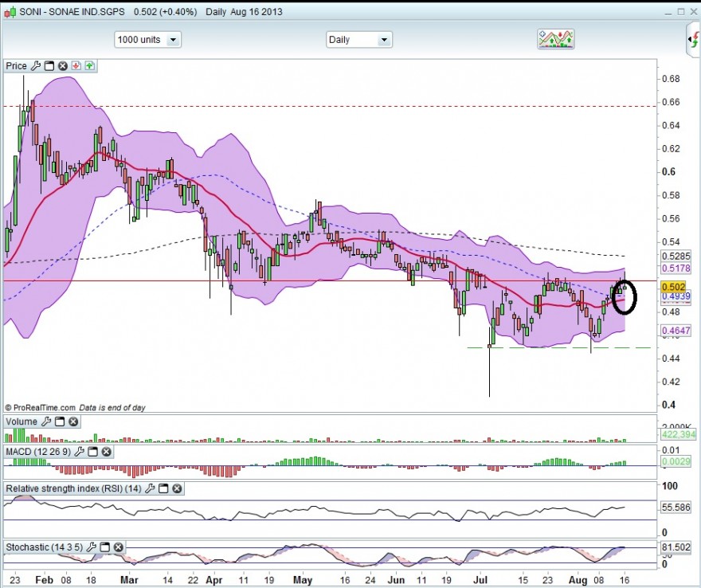Close the chart window
Image resolution: width=701 pixels, height=588 pixels.
[x=695, y=12]
